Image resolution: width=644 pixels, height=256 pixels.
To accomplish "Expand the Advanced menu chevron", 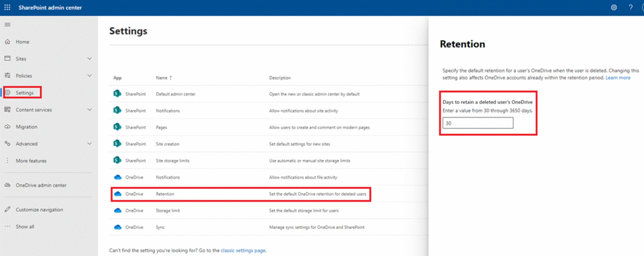I will pyautogui.click(x=90, y=144).
